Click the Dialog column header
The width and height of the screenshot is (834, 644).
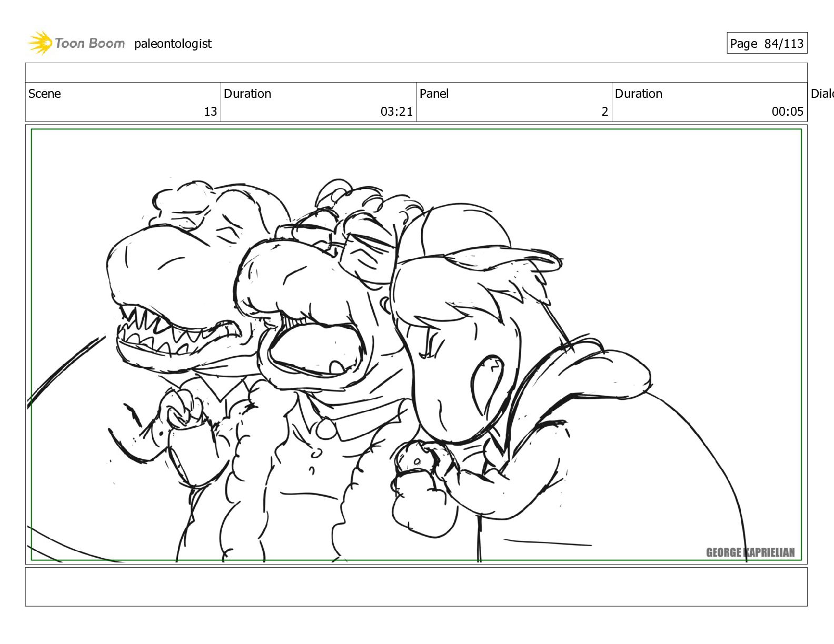[822, 94]
